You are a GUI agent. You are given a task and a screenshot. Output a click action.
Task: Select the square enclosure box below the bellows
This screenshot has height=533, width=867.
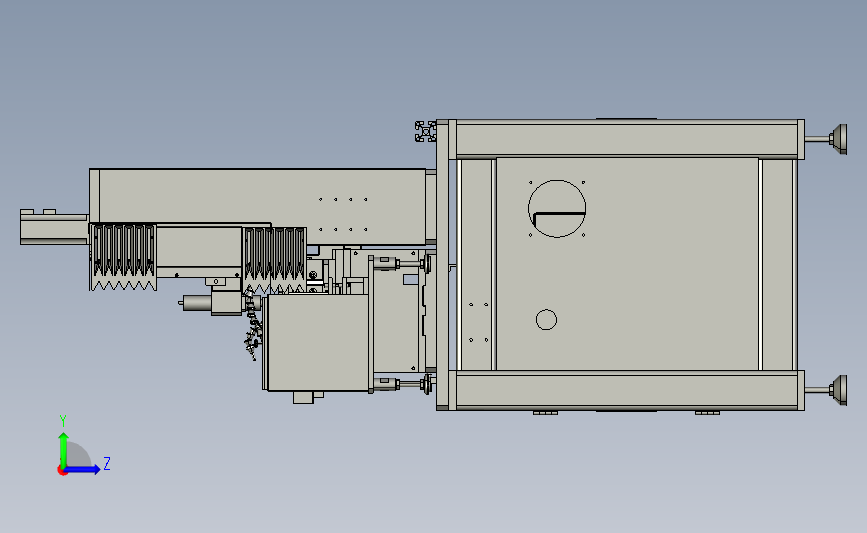[x=317, y=343]
